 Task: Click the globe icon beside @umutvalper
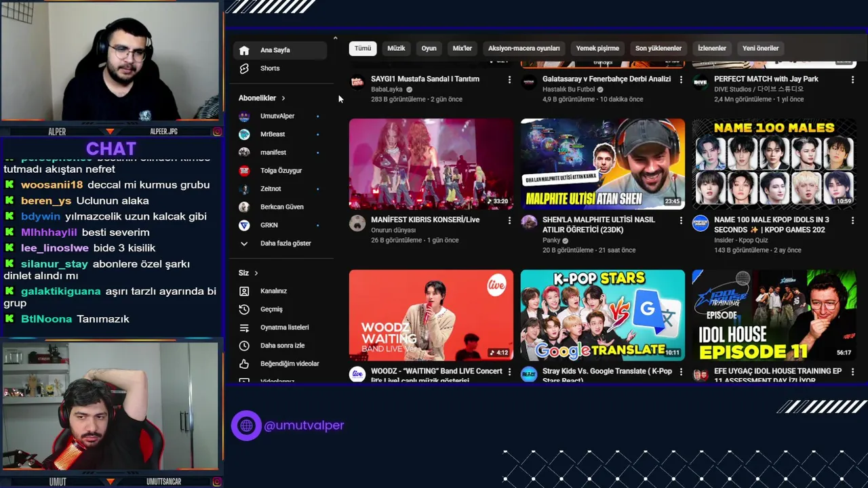(246, 426)
